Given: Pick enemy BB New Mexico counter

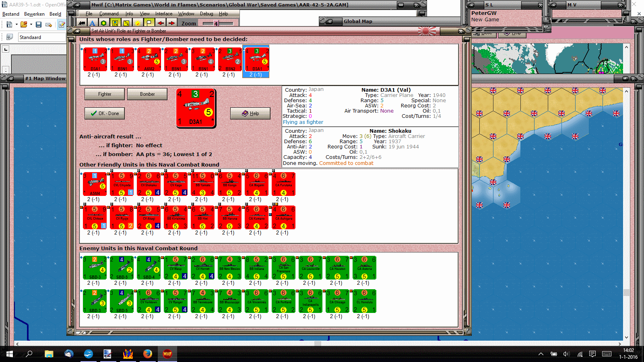Looking at the screenshot, I should pyautogui.click(x=230, y=268).
